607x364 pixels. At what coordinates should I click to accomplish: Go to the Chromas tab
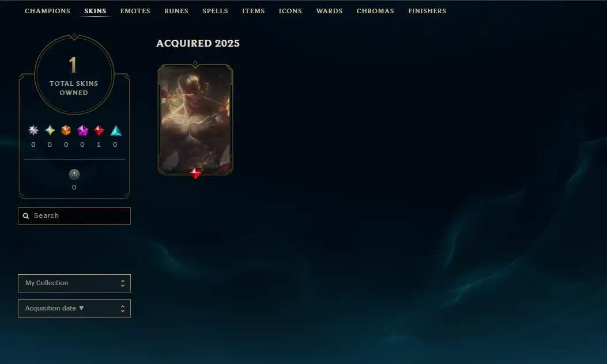coord(375,11)
